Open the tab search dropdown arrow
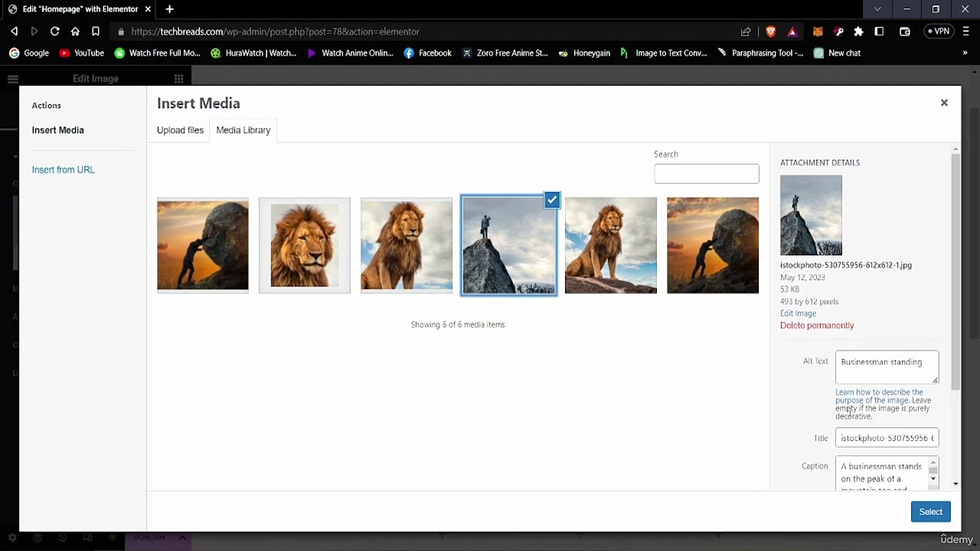 pyautogui.click(x=877, y=9)
